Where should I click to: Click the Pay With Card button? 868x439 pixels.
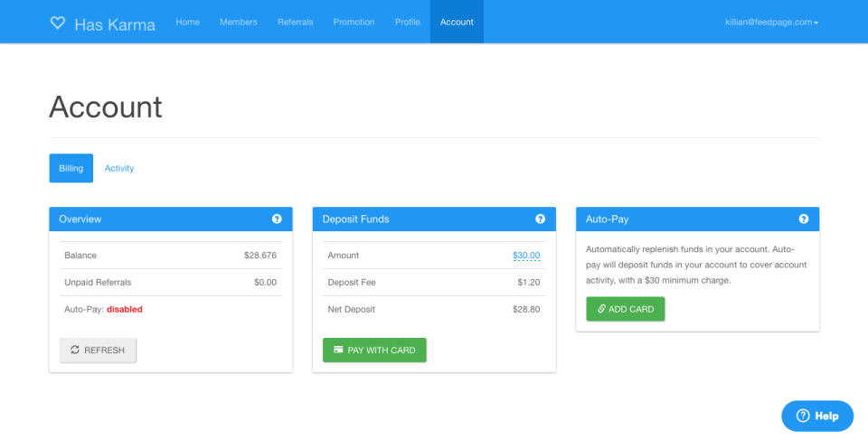tap(374, 350)
